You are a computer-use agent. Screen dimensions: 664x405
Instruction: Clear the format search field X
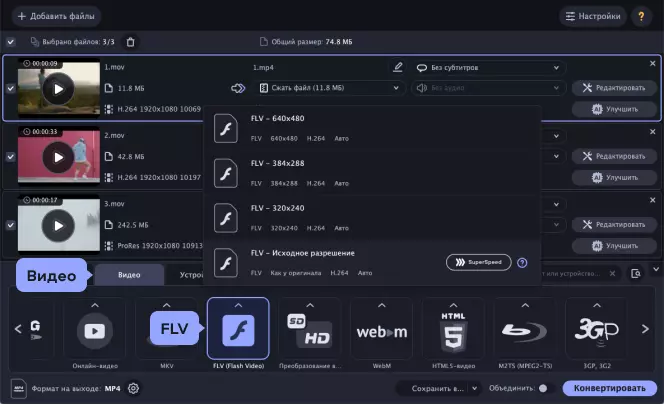[612, 273]
